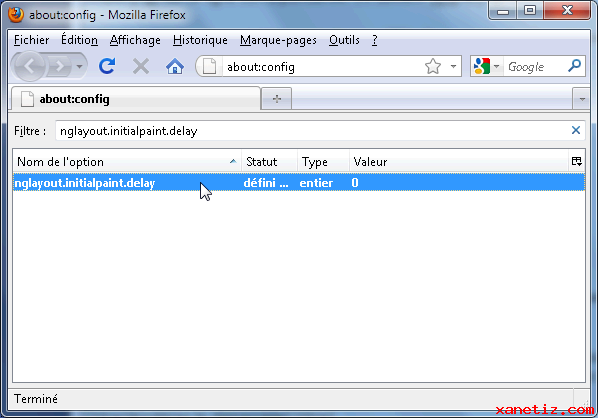This screenshot has width=598, height=418.
Task: Open the Outils menu
Action: (344, 40)
